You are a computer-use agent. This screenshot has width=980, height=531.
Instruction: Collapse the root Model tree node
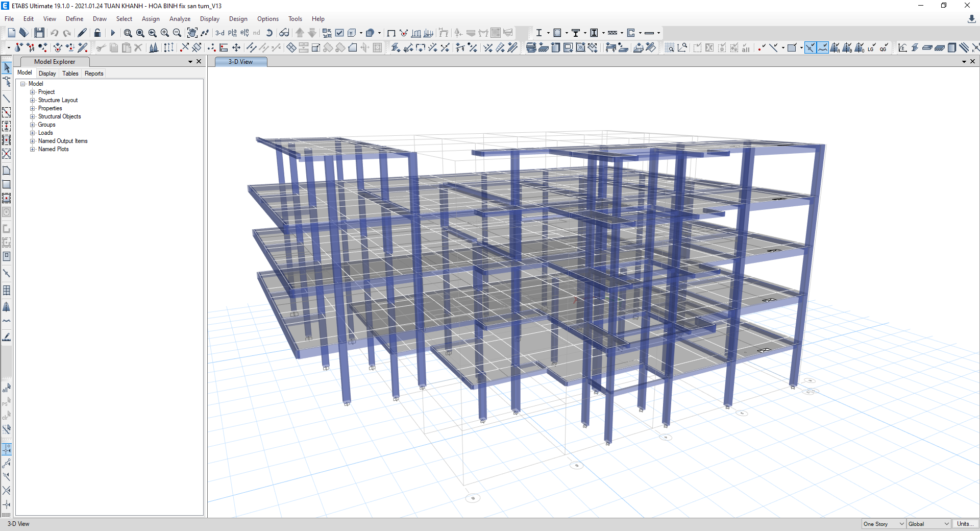(x=23, y=84)
